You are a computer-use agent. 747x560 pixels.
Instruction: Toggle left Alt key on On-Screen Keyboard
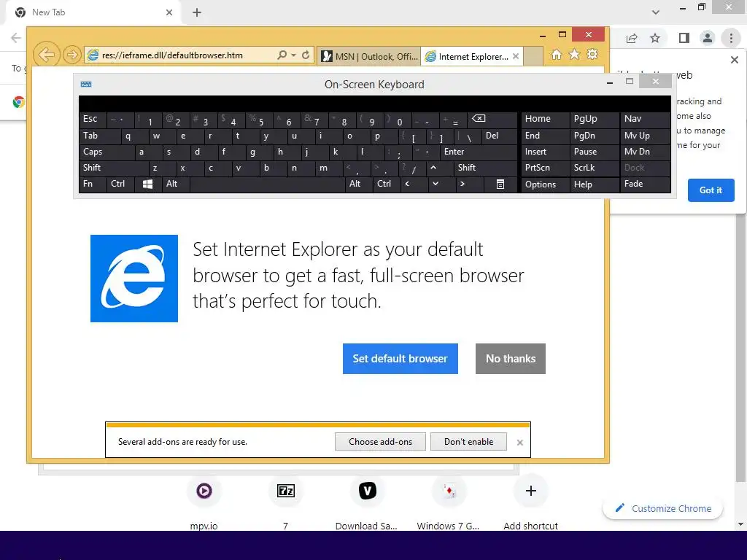176,184
